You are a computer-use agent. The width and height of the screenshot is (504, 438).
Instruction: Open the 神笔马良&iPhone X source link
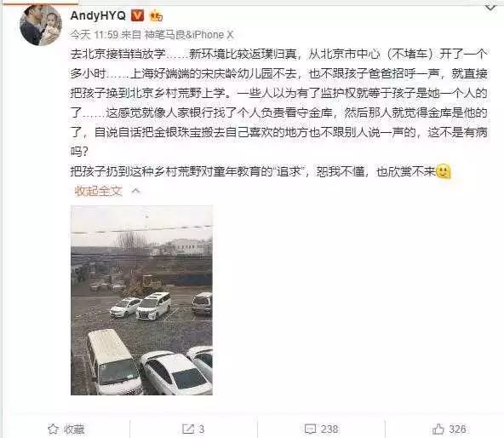(x=189, y=34)
